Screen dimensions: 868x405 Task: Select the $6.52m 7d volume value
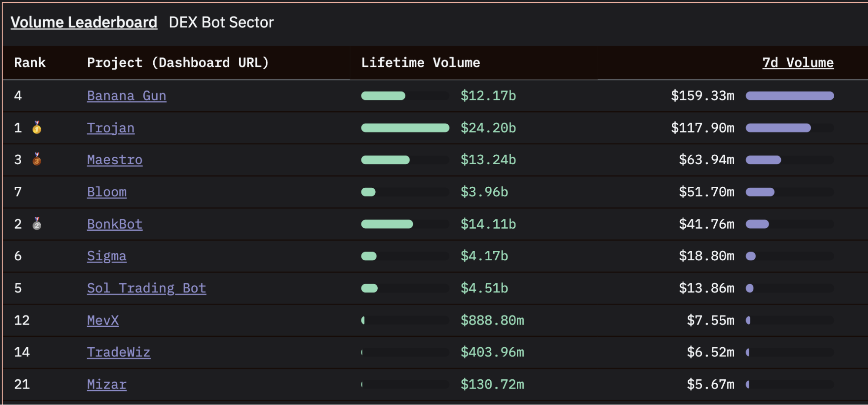point(711,352)
